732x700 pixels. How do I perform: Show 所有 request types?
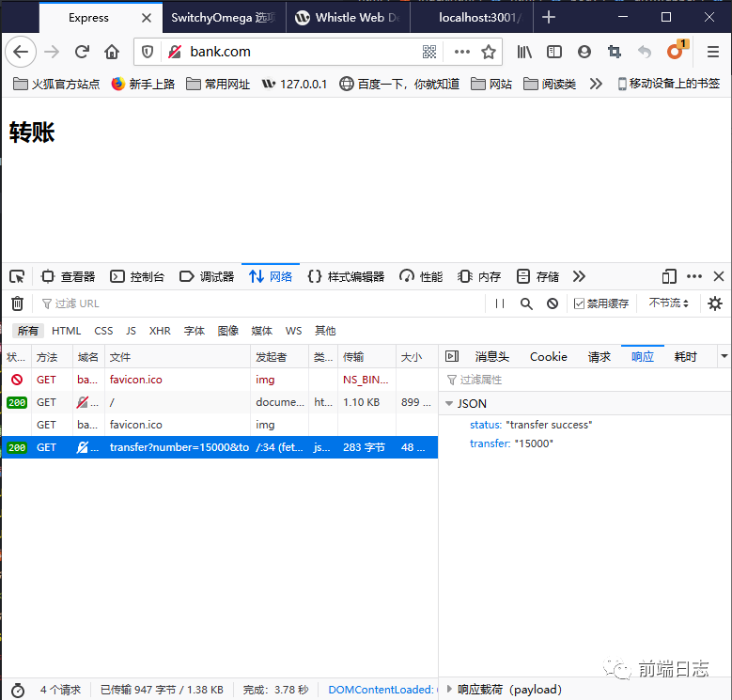28,331
